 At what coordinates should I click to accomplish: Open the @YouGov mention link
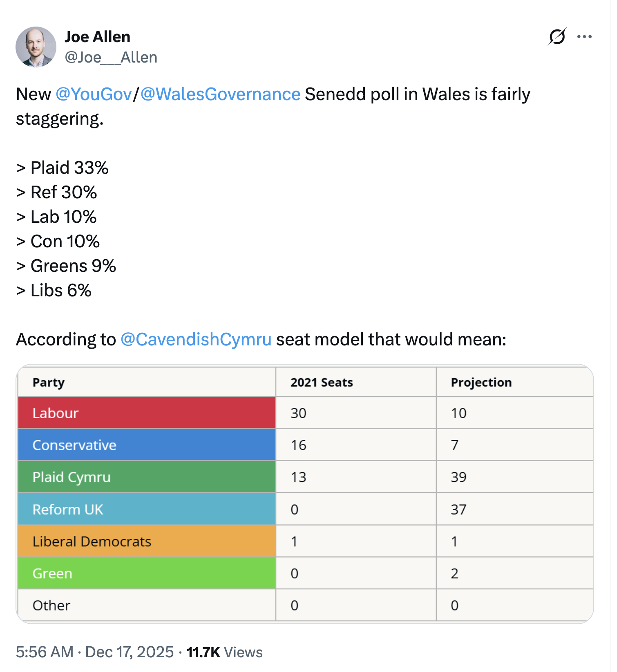point(94,94)
